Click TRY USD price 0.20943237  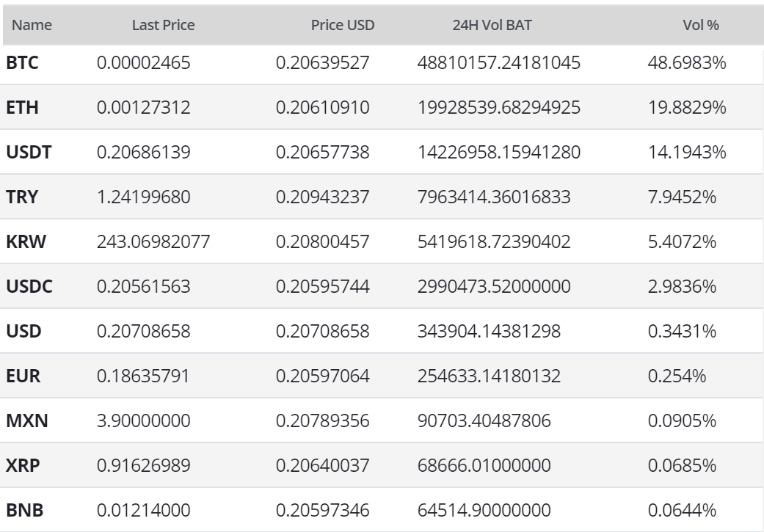tap(323, 197)
